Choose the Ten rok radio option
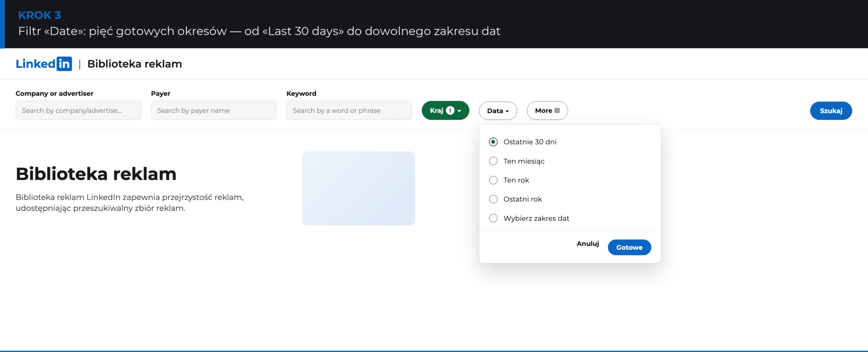Screen dimensions: 868x352 pos(493,180)
